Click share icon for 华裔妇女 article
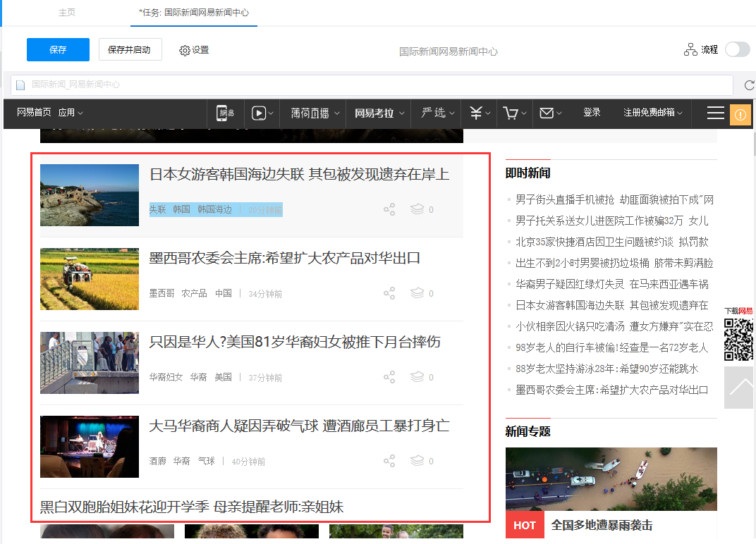 pos(389,377)
